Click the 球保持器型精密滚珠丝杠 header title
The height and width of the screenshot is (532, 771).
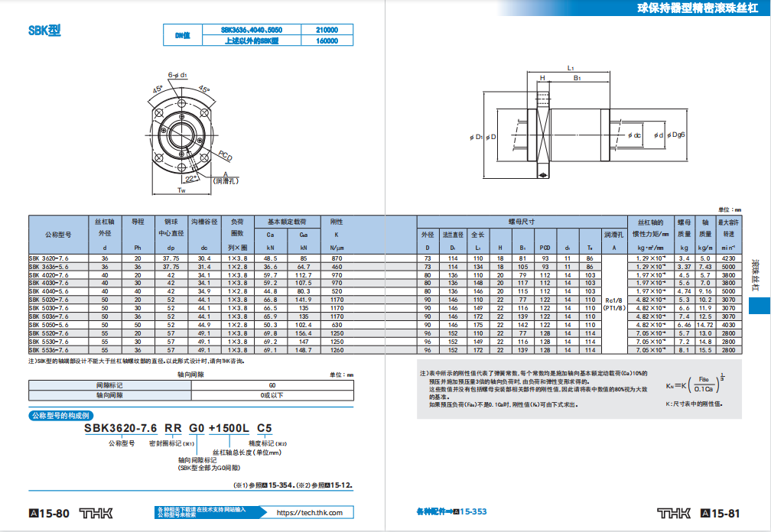(698, 8)
